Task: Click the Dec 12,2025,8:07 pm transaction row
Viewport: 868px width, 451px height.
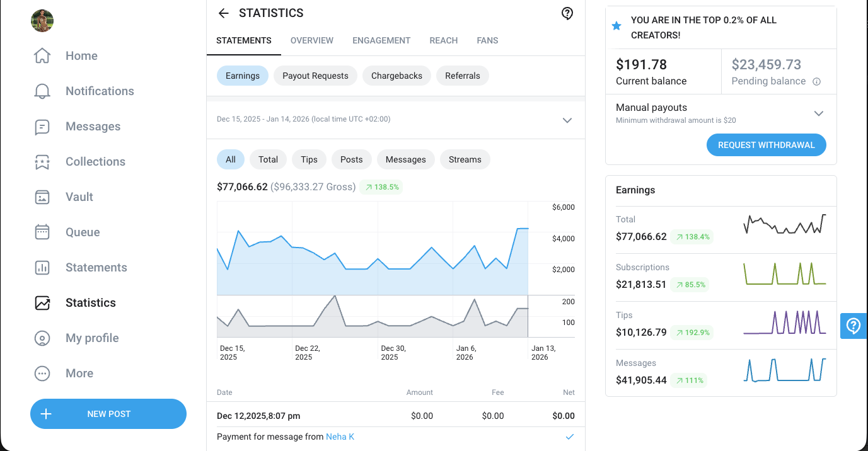Action: [x=396, y=416]
